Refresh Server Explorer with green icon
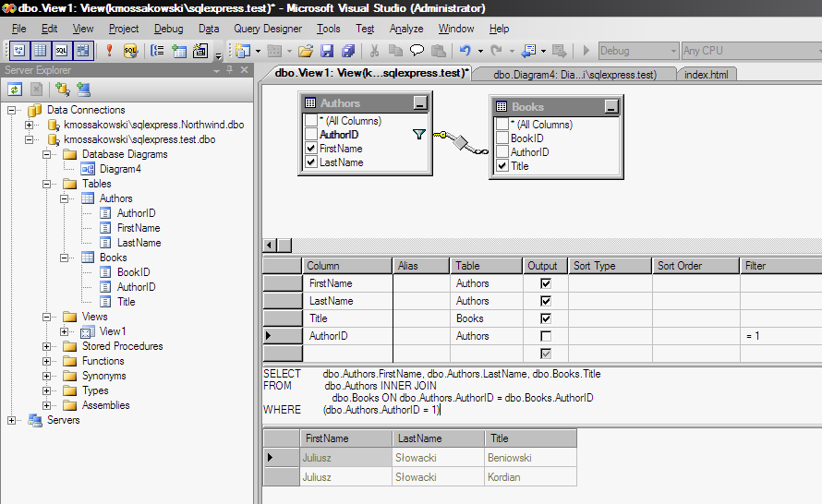Screen dimensions: 822x504 pos(15,90)
